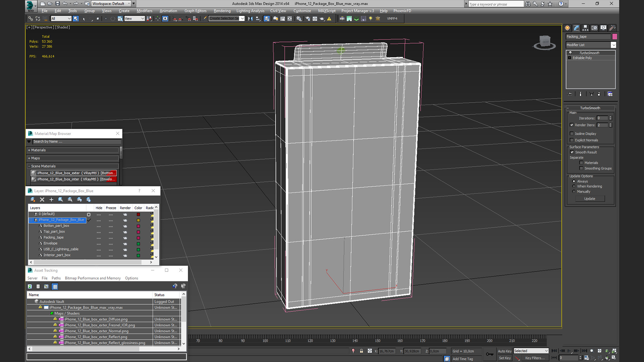
Task: Open the Manage Layers icon in main toolbar
Action: tap(267, 19)
